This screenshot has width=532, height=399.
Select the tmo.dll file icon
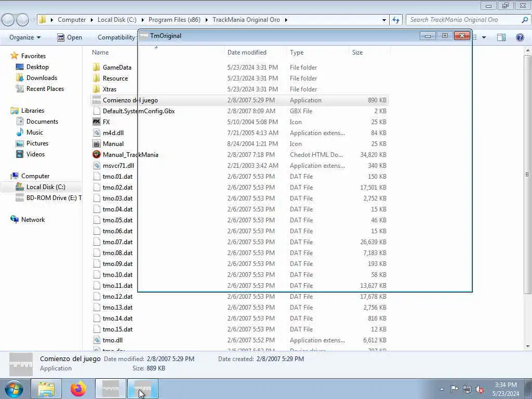pos(97,340)
